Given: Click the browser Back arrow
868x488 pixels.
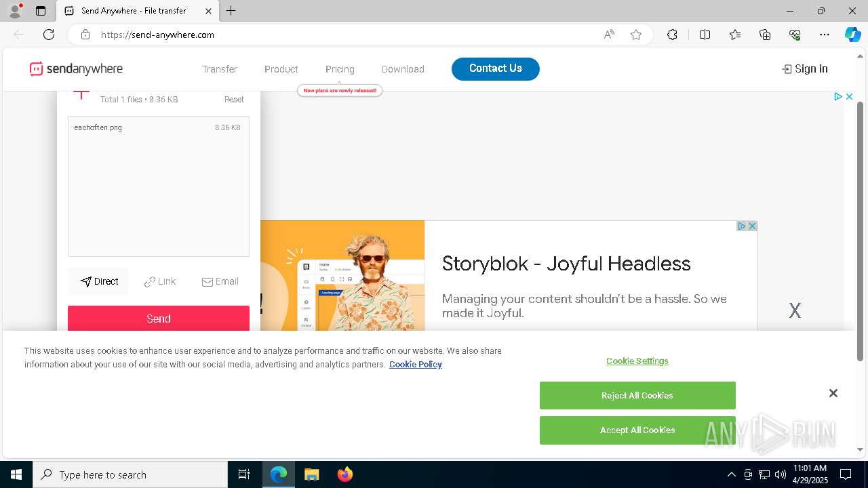Looking at the screenshot, I should pyautogui.click(x=19, y=35).
